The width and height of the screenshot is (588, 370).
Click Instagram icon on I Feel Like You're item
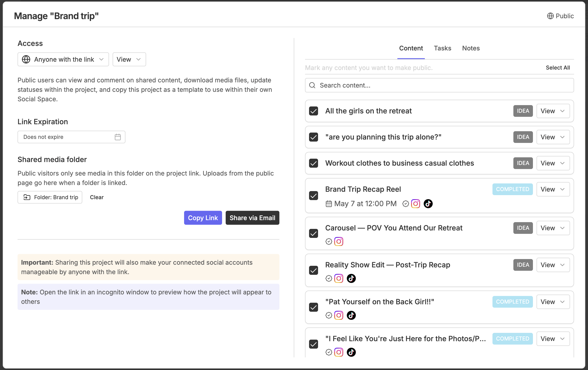pos(339,352)
